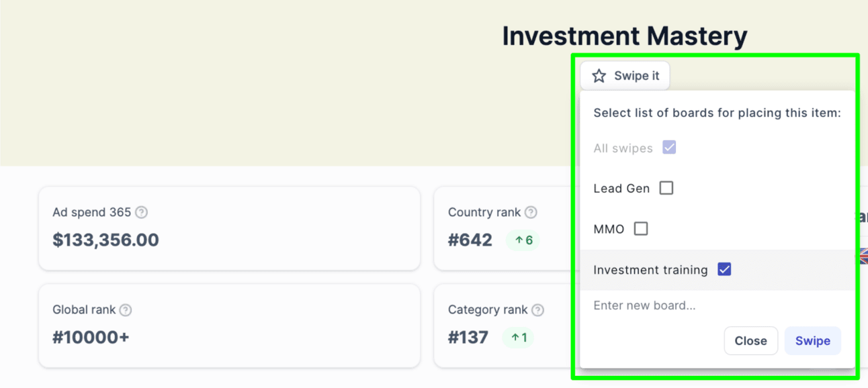Focus the Enter new board field
The width and height of the screenshot is (868, 388).
pos(712,306)
